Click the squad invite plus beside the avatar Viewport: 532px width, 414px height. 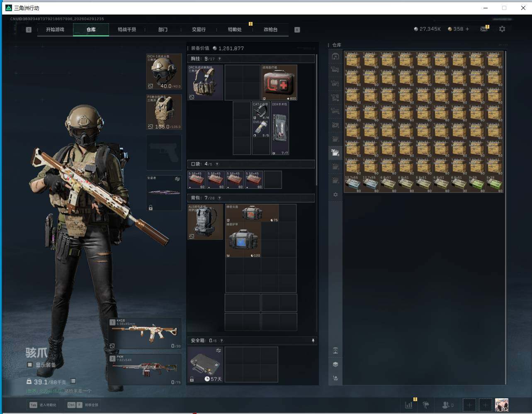[x=486, y=405]
